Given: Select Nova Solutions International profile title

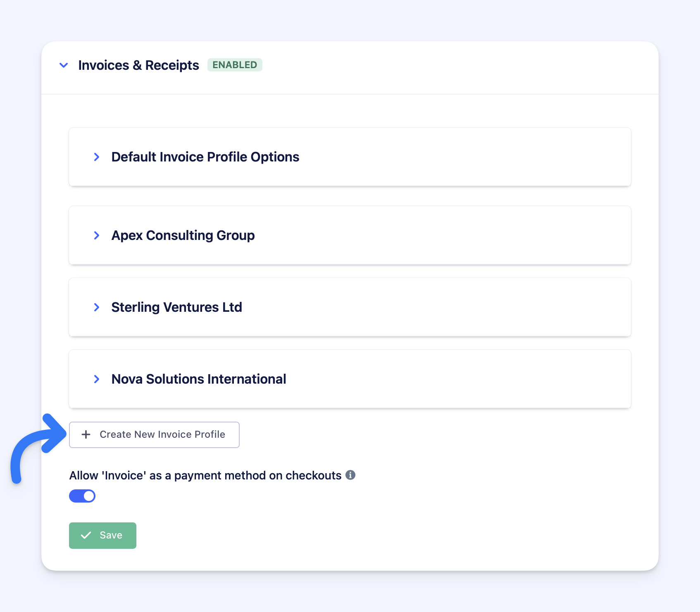Looking at the screenshot, I should (x=199, y=379).
